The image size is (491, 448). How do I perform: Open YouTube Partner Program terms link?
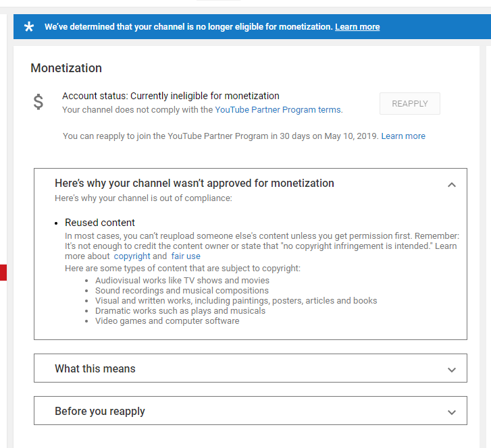pos(278,110)
